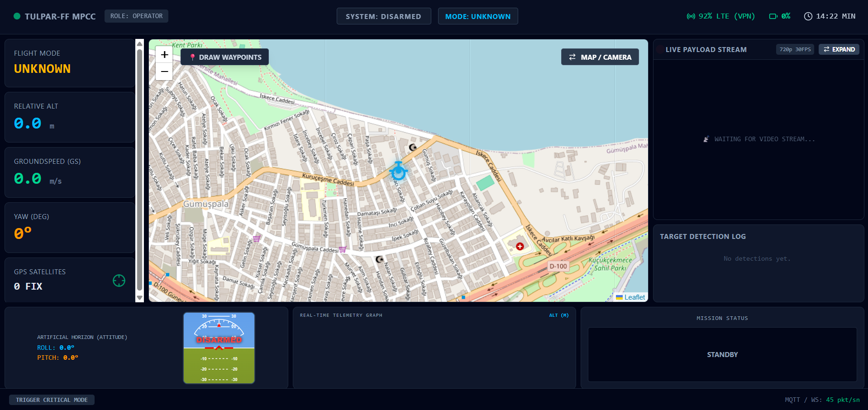Click the 0 FIX satellites value

(x=28, y=286)
